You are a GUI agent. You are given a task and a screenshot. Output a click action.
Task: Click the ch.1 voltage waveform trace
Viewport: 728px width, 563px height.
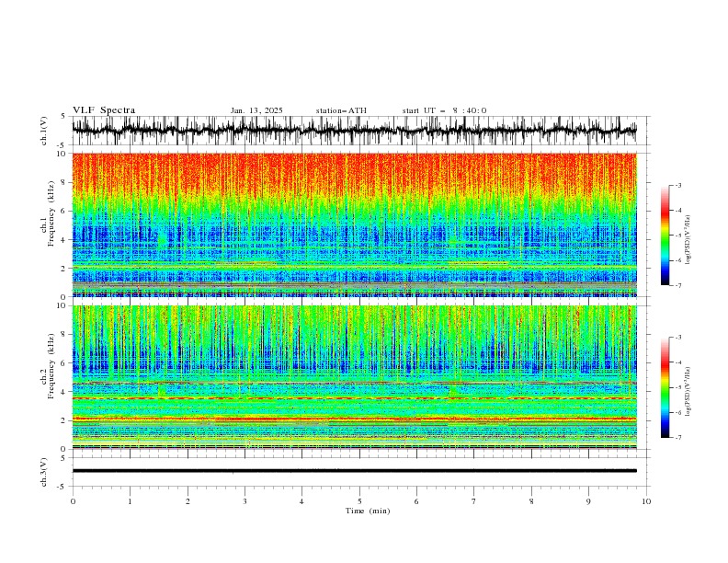click(354, 131)
